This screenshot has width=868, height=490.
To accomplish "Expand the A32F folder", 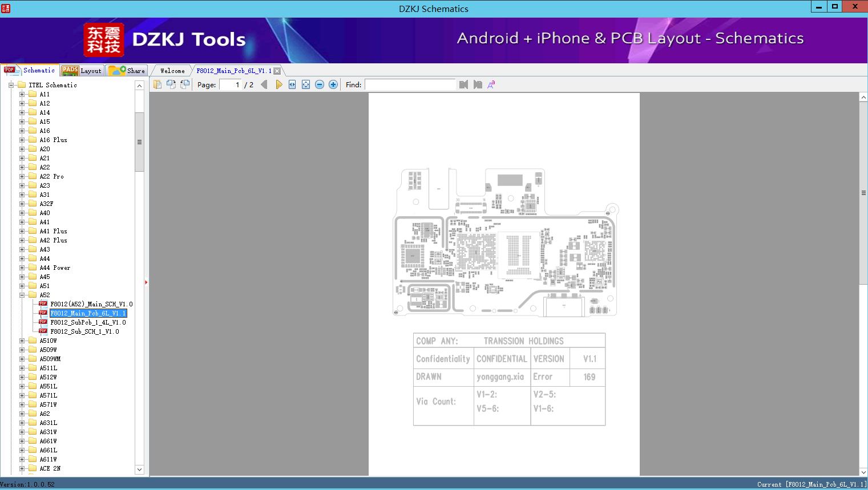I will point(22,204).
